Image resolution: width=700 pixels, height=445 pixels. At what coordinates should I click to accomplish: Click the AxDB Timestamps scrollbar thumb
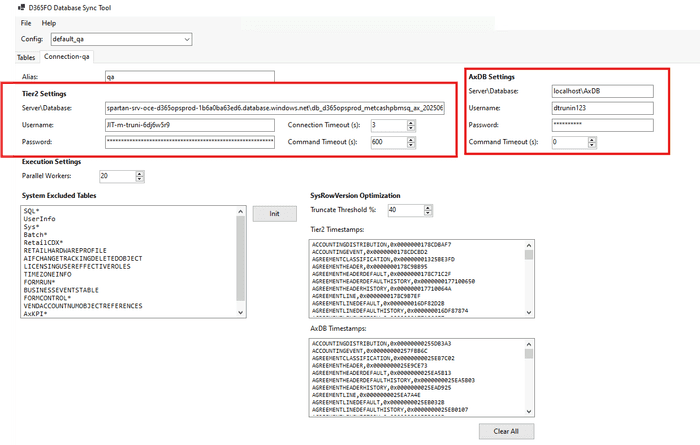point(529,354)
